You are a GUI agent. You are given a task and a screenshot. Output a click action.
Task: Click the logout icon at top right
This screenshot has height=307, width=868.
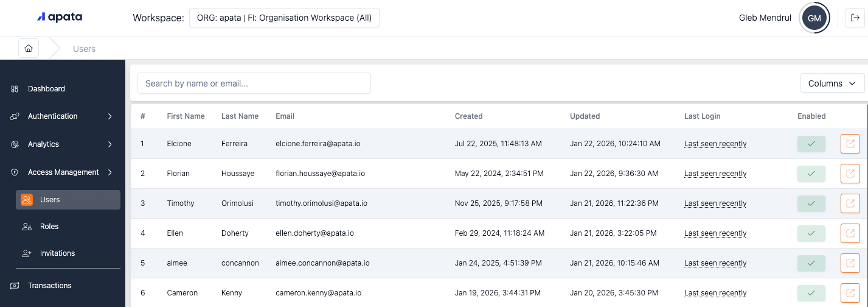click(855, 18)
